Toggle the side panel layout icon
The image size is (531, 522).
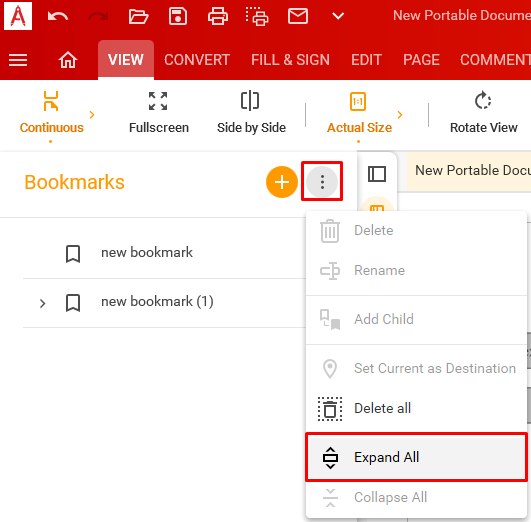377,174
